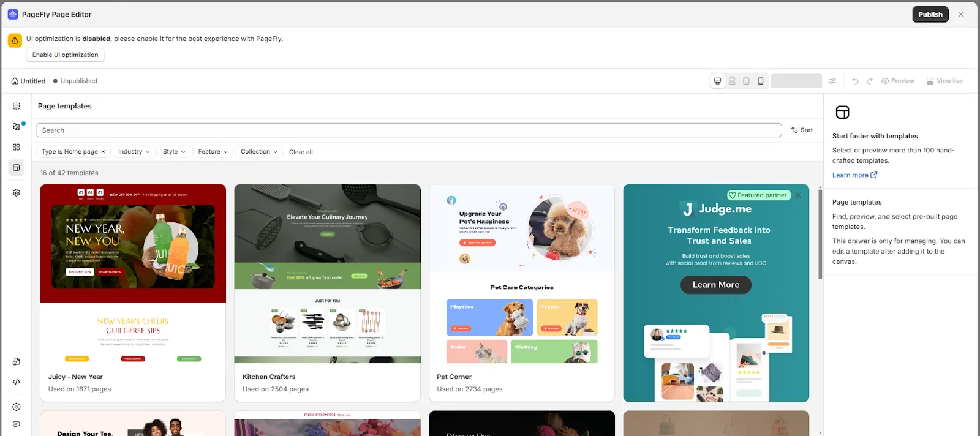Clear all template filters
The height and width of the screenshot is (436, 980).
tap(301, 152)
